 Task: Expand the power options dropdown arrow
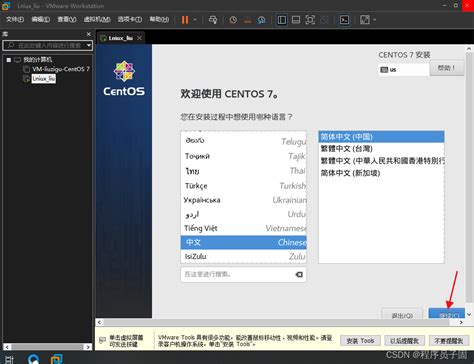(x=195, y=20)
